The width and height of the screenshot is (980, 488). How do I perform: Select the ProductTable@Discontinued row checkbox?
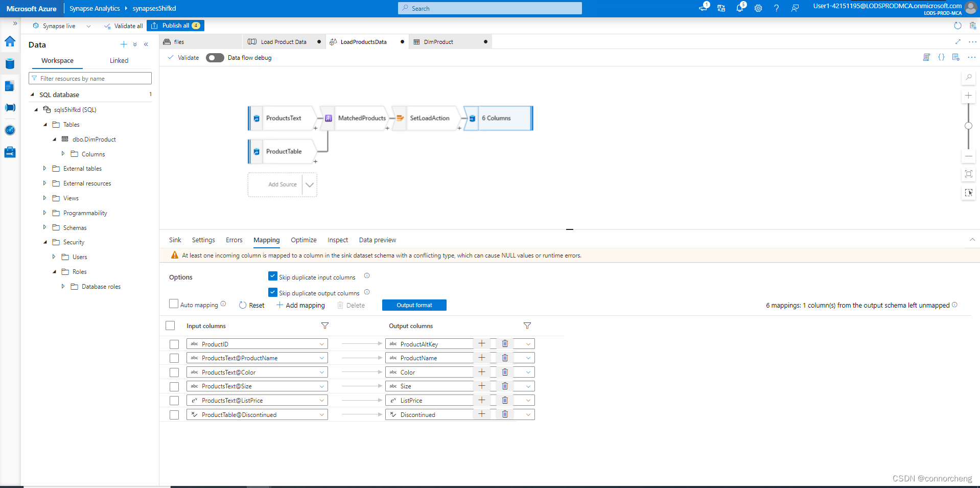click(x=174, y=415)
